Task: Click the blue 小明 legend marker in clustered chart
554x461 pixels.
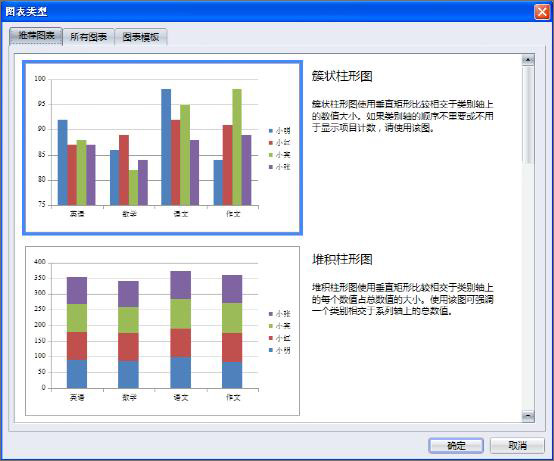Action: point(271,131)
